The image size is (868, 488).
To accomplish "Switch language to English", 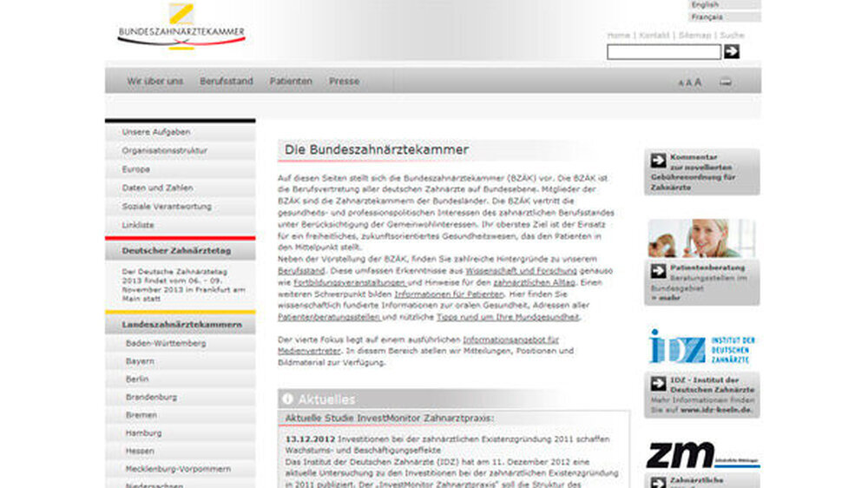I will 705,4.
